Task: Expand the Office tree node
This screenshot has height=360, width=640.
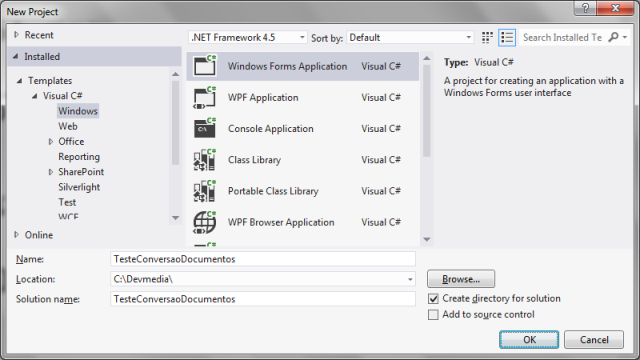Action: (51, 142)
